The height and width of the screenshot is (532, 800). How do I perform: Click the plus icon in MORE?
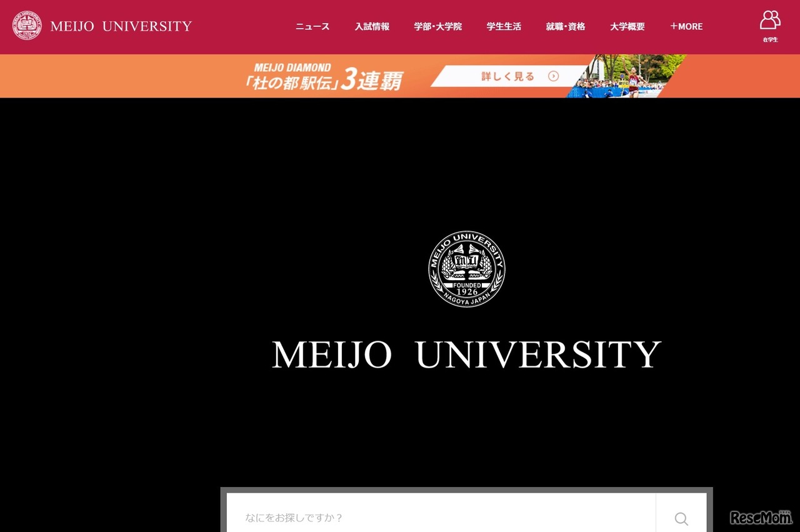coord(674,26)
